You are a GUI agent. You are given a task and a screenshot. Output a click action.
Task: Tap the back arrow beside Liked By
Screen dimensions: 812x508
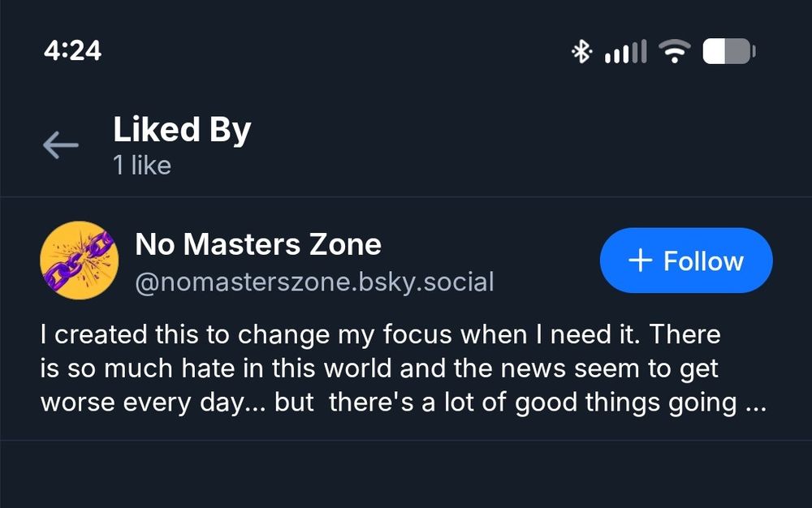coord(60,146)
